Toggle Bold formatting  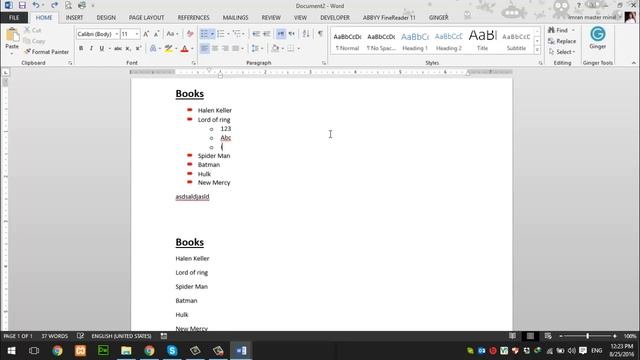81,49
